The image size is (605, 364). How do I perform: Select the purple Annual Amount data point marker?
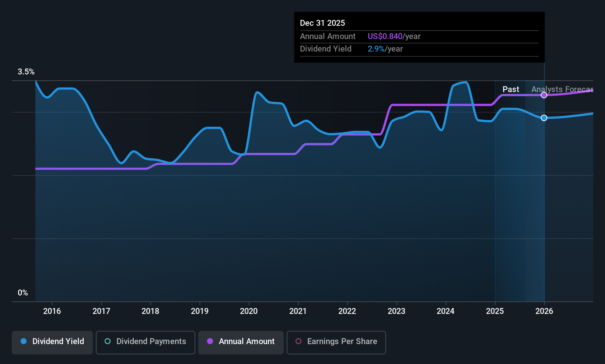pos(544,95)
